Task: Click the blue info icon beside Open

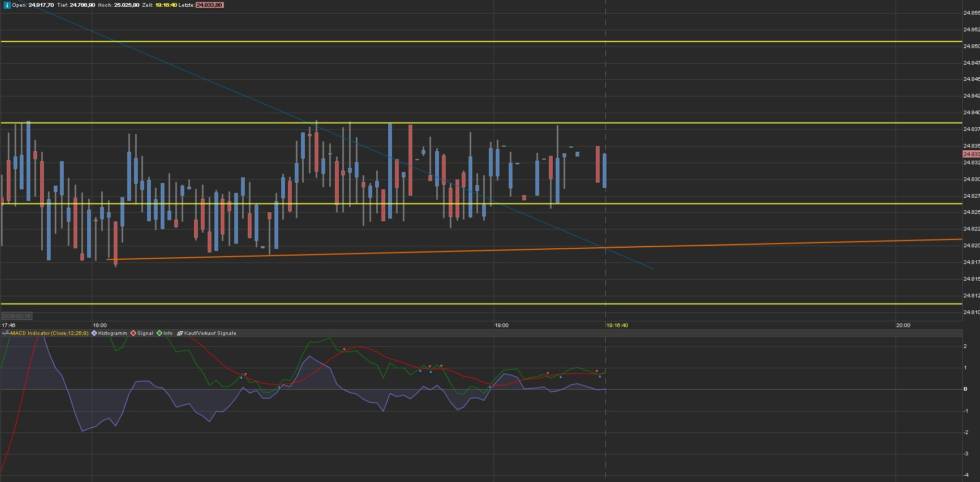Action: point(7,5)
